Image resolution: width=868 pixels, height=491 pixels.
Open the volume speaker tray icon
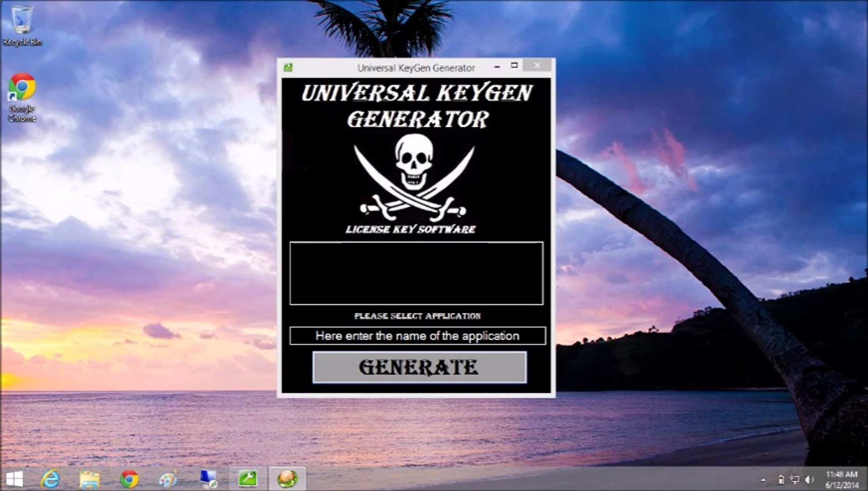click(809, 480)
